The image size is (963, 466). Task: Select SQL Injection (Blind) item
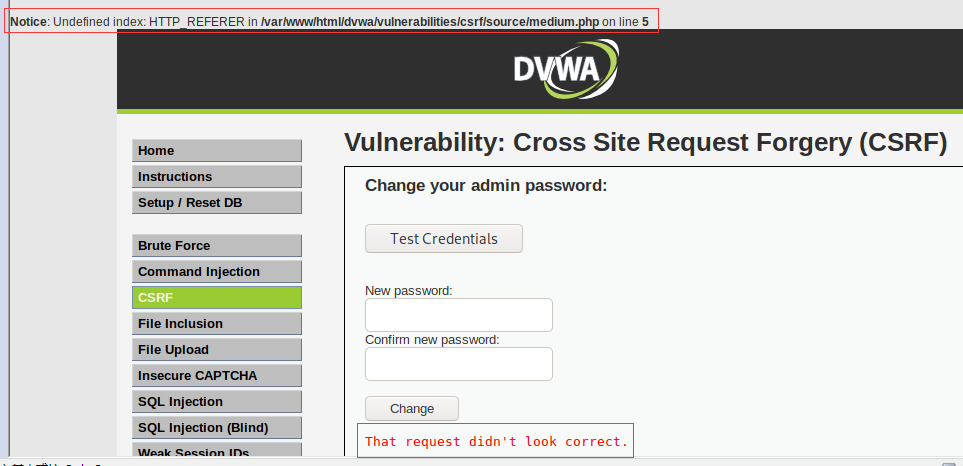pos(217,427)
